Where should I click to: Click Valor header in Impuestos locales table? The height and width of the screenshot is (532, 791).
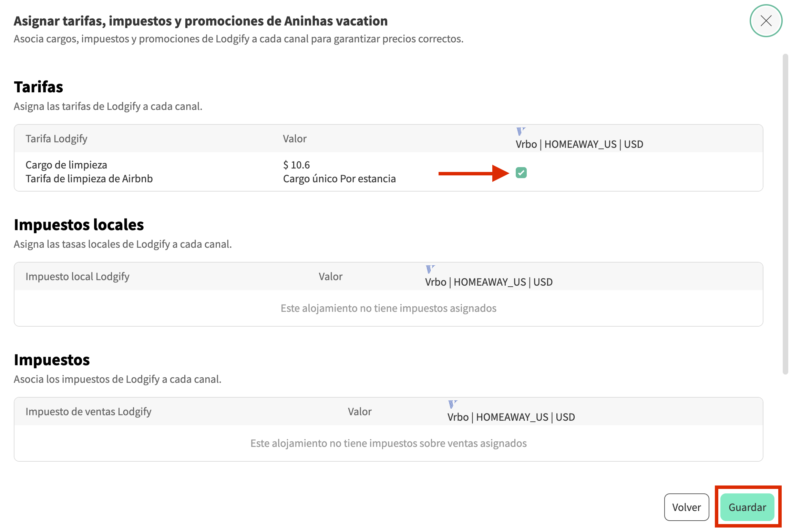pos(330,276)
